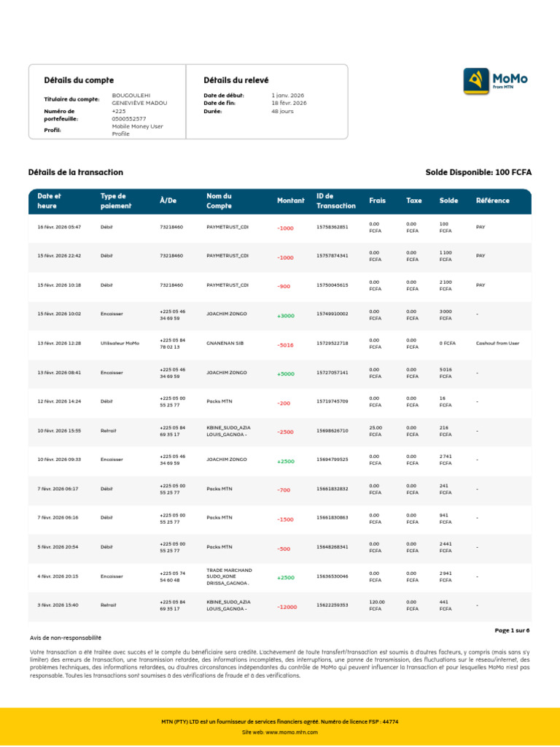Click the Type de paiement column header

coord(116,201)
